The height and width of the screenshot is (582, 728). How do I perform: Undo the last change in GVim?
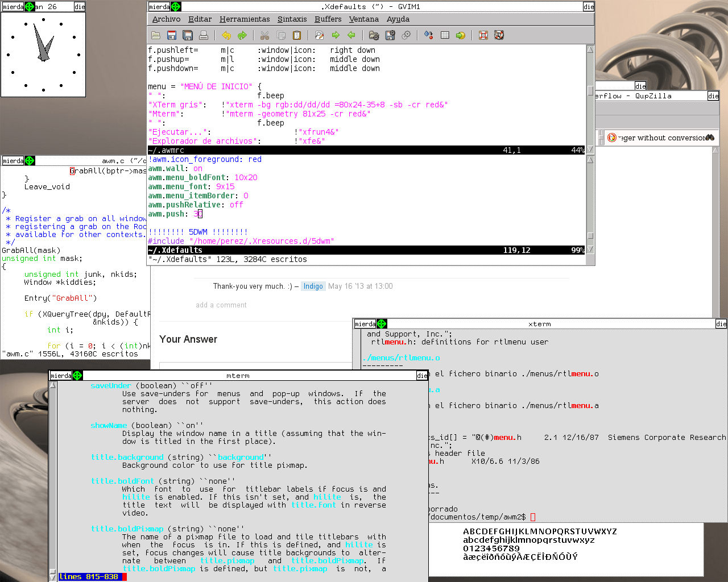[226, 35]
